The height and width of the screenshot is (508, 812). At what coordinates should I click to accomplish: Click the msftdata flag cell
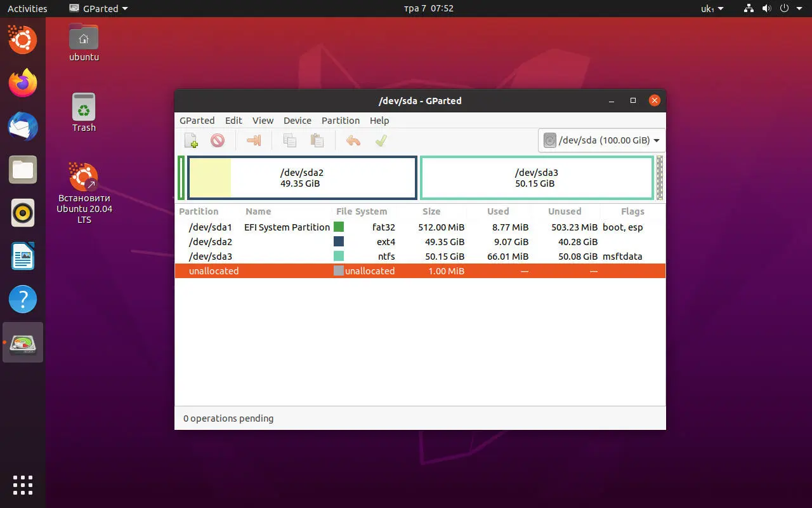click(x=622, y=257)
